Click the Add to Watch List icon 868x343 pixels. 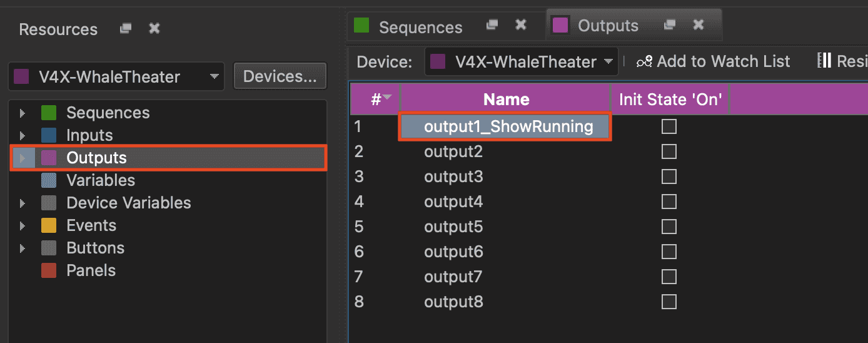[x=644, y=61]
